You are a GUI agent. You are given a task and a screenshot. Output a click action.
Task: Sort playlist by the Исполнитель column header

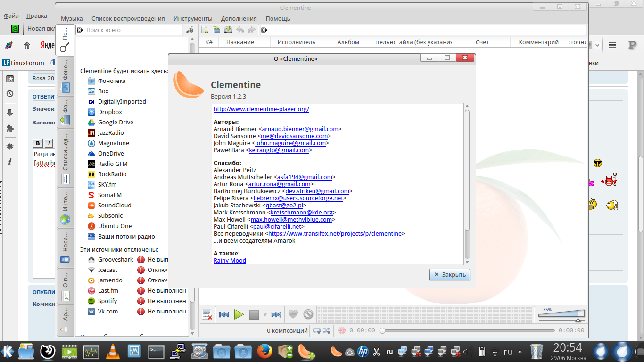(x=296, y=42)
